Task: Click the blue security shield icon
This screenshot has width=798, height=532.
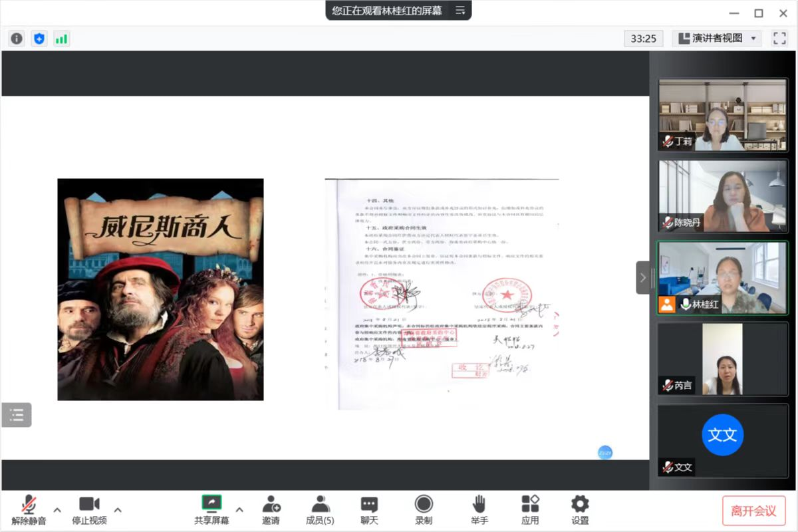Action: coord(39,39)
